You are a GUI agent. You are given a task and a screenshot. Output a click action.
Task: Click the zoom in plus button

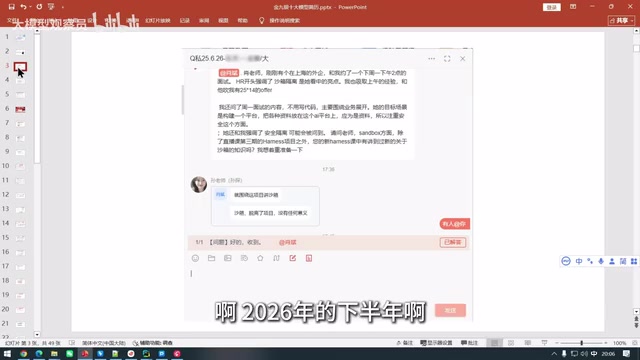pyautogui.click(x=606, y=343)
